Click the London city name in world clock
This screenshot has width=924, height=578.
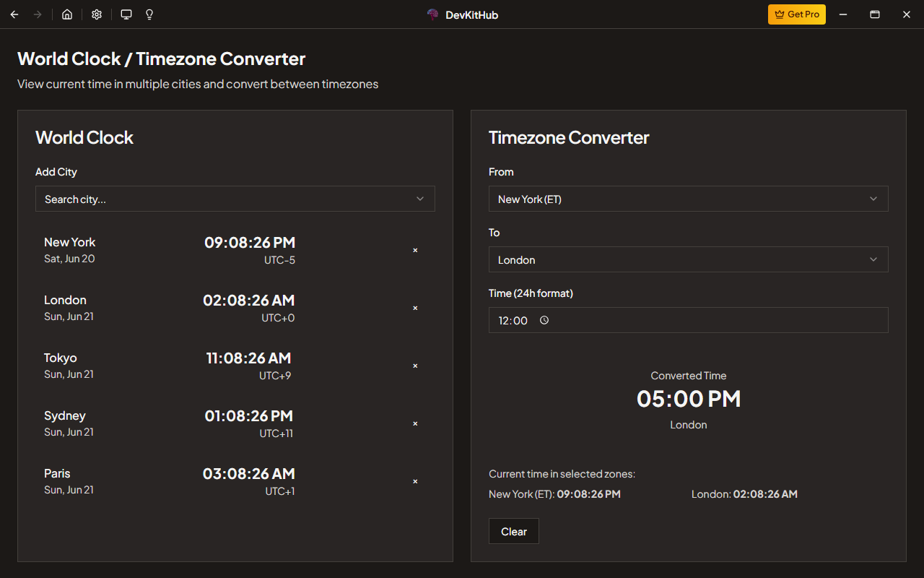pos(65,300)
